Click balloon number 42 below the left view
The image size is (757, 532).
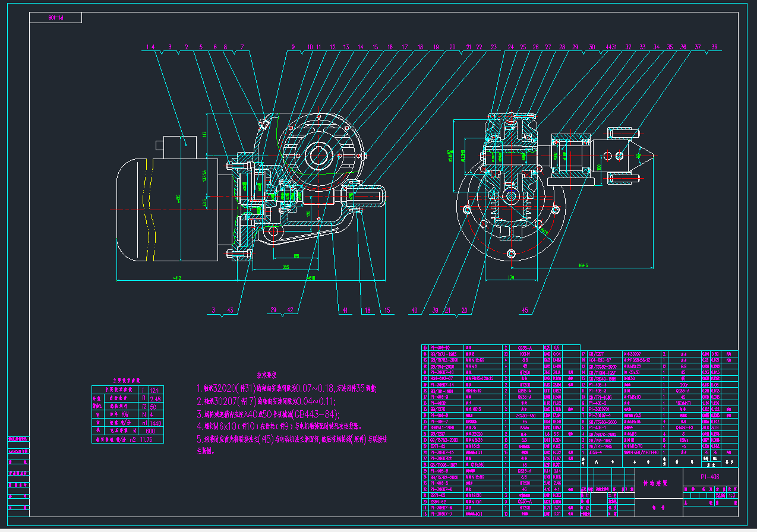click(x=290, y=310)
